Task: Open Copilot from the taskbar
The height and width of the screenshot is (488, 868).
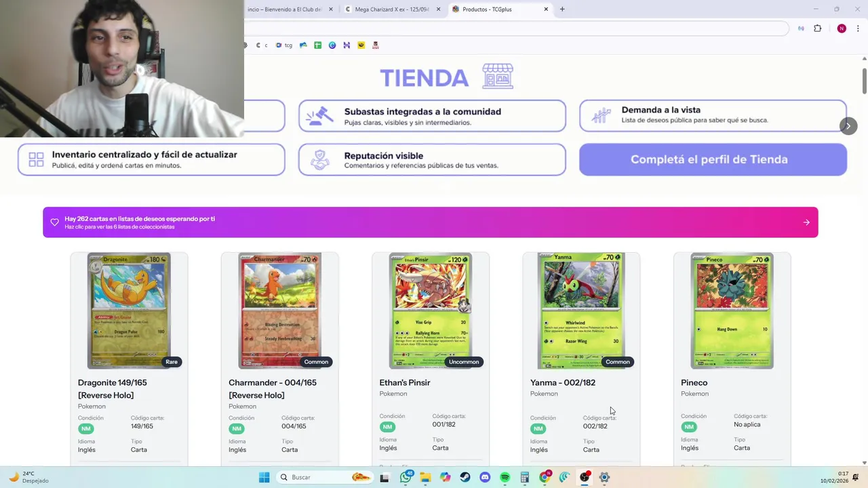Action: click(x=445, y=477)
